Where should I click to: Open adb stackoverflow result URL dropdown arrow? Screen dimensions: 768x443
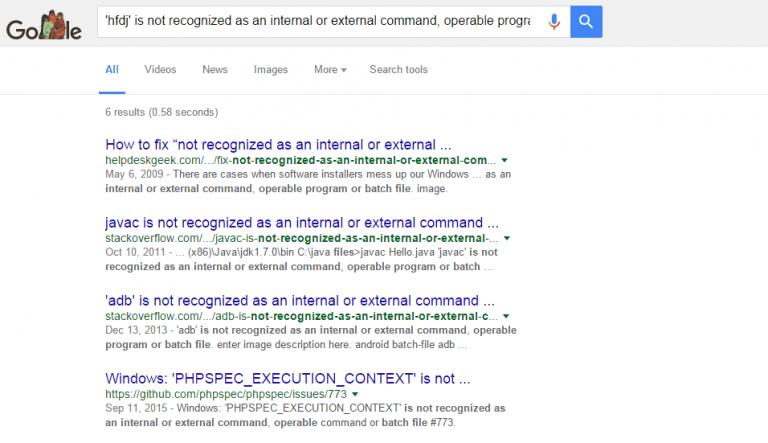pyautogui.click(x=506, y=316)
